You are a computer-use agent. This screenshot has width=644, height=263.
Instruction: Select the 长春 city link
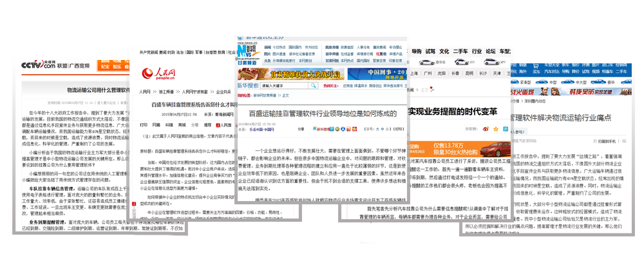pyautogui.click(x=455, y=73)
